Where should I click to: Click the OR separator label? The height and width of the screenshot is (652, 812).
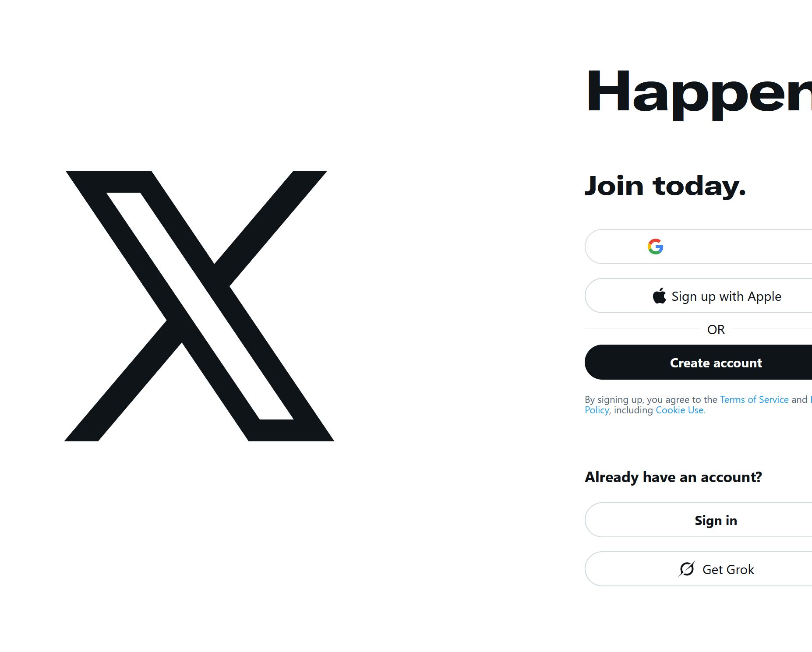point(716,329)
